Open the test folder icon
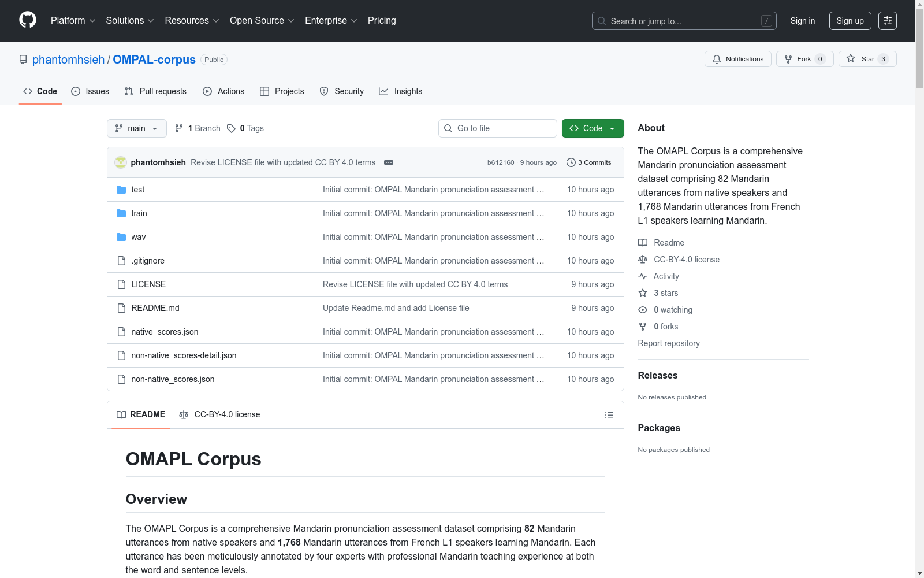Image resolution: width=924 pixels, height=578 pixels. [121, 190]
